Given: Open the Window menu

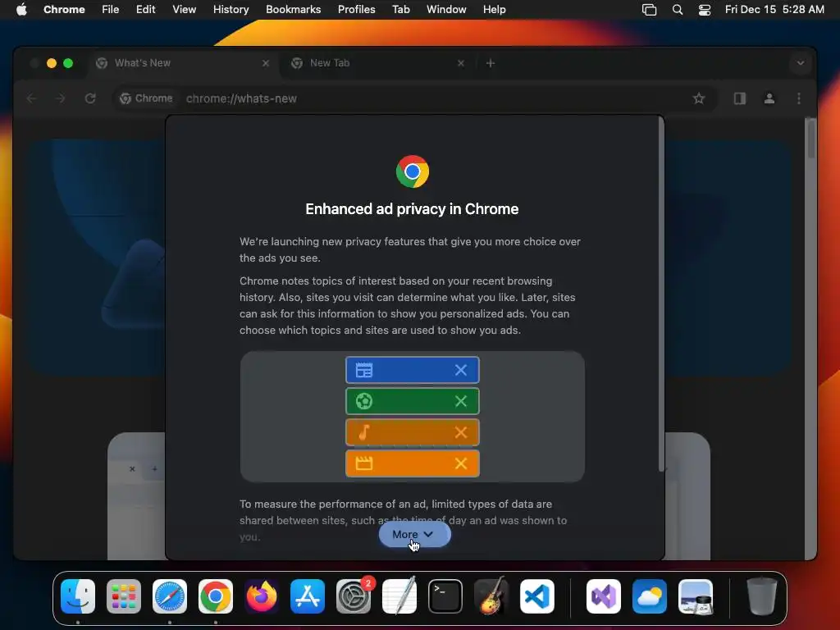Looking at the screenshot, I should coord(446,10).
